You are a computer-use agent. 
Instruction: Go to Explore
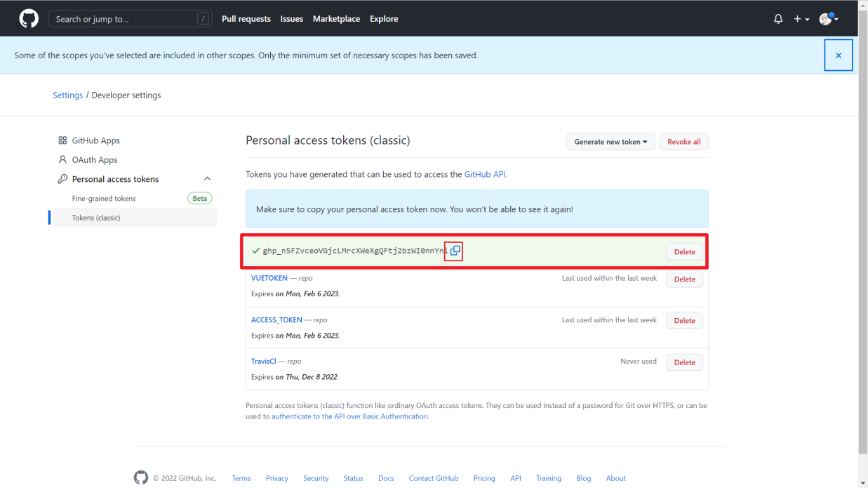pyautogui.click(x=384, y=19)
